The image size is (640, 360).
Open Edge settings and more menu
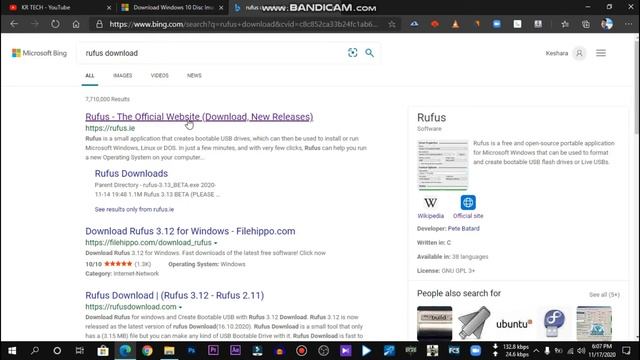point(628,24)
